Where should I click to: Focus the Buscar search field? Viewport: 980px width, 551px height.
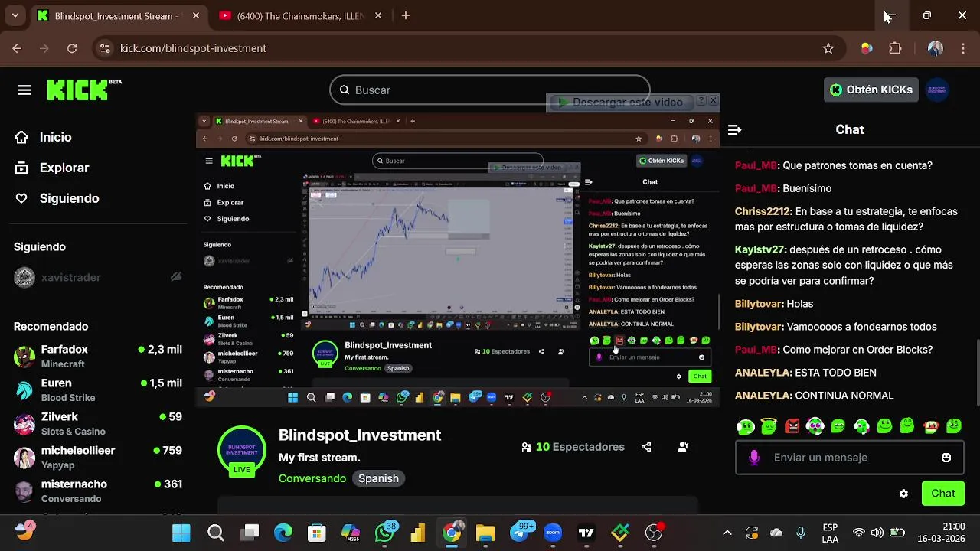pos(490,90)
